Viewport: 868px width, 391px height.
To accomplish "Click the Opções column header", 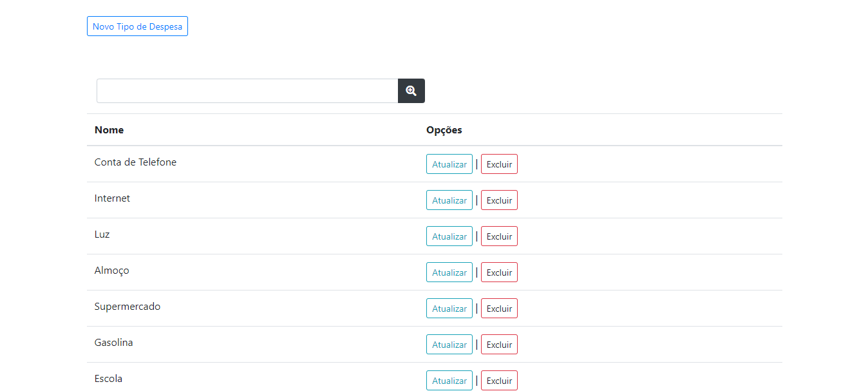I will tap(444, 129).
